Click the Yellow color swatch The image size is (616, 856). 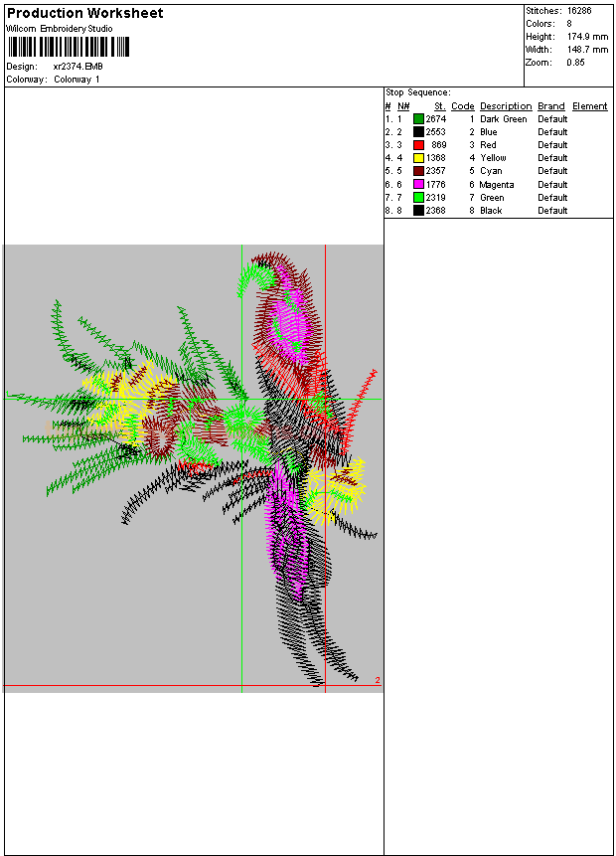pos(418,158)
